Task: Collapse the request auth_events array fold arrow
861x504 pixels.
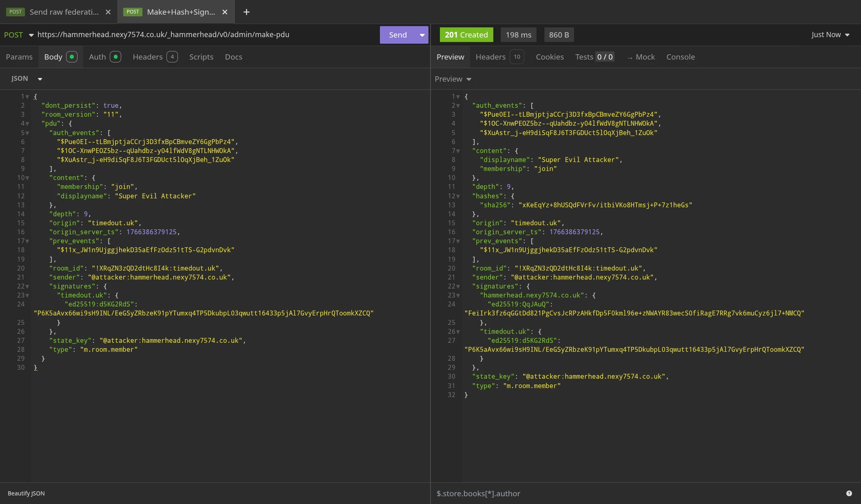Action: point(27,133)
